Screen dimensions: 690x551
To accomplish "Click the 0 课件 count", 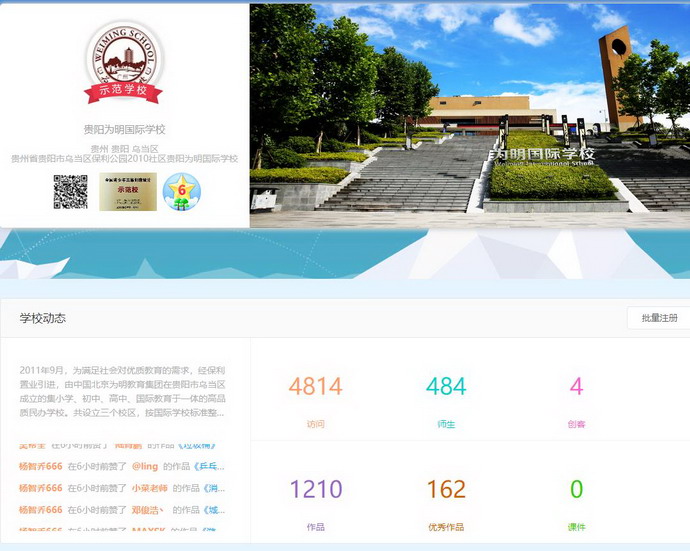I will [x=576, y=489].
